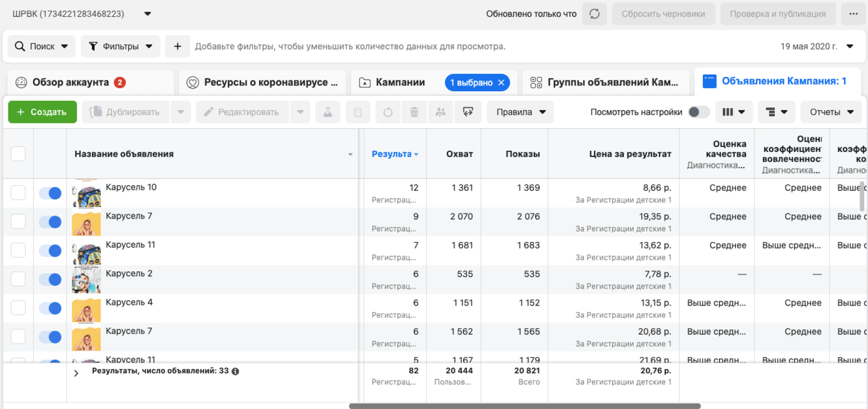The image size is (868, 409).
Task: Open the breakdown icon menu
Action: tap(776, 112)
